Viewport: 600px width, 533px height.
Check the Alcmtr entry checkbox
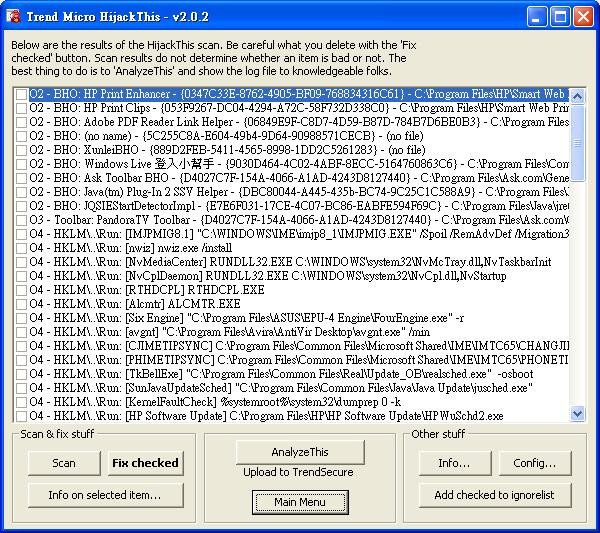point(21,304)
